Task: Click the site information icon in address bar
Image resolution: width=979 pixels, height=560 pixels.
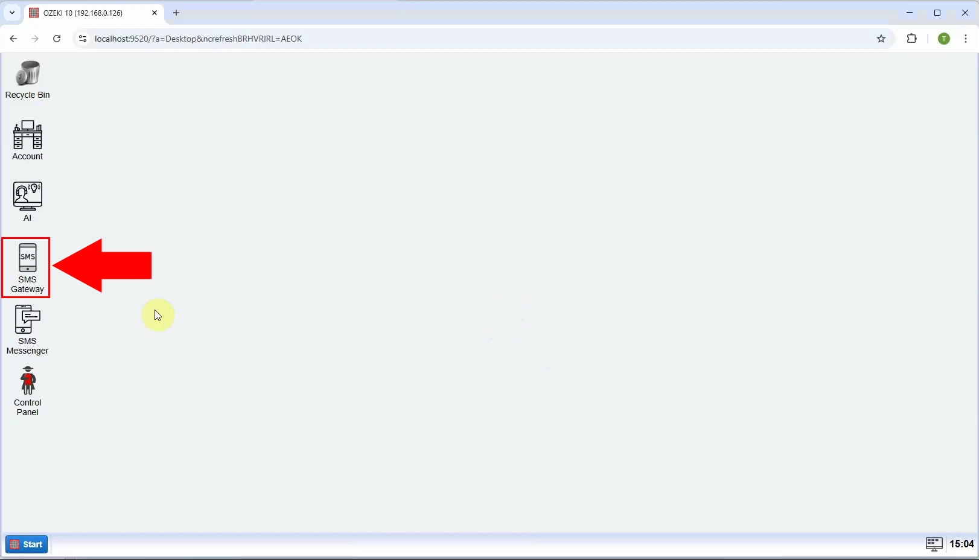Action: [83, 39]
